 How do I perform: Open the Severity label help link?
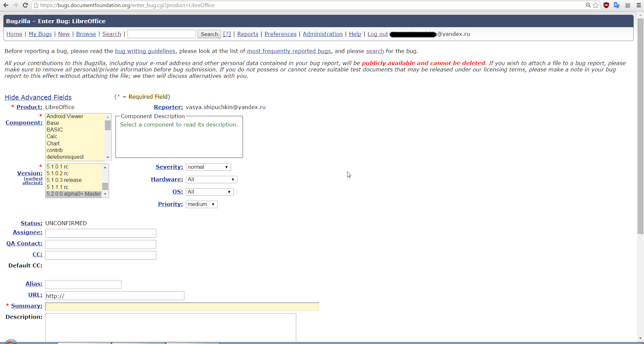pos(169,167)
